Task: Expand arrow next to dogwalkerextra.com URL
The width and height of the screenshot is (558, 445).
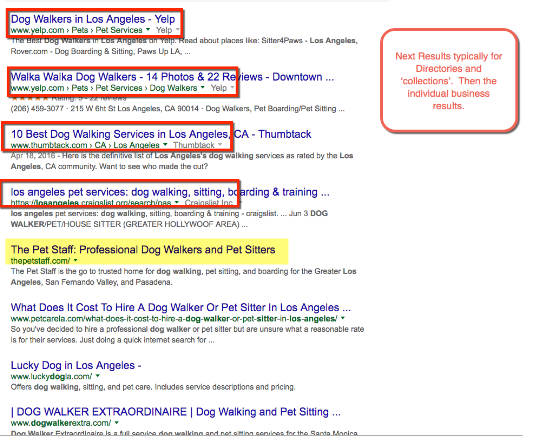Action: click(x=117, y=423)
